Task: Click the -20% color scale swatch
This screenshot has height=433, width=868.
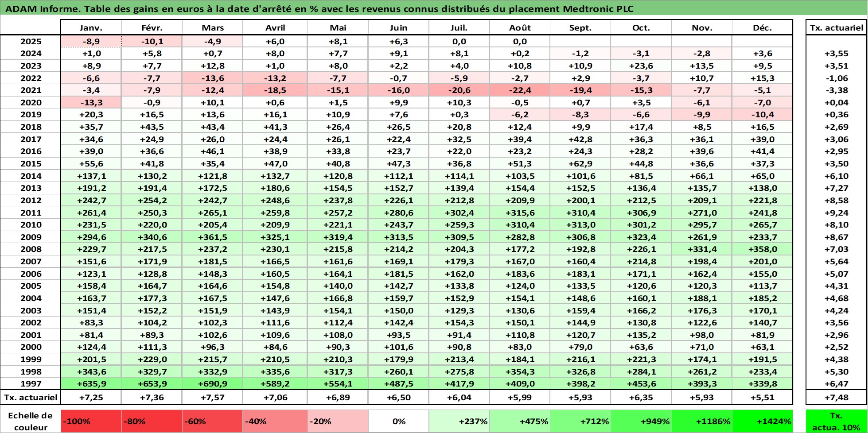Action: [x=338, y=421]
